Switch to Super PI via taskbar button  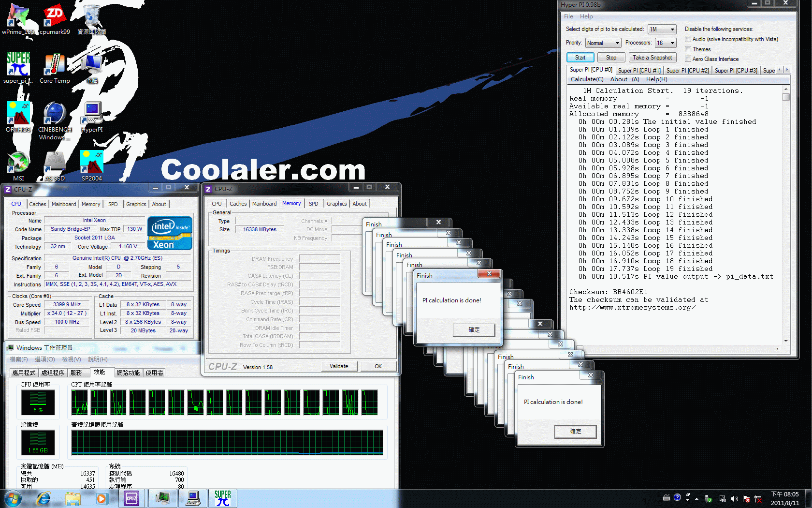[x=223, y=498]
